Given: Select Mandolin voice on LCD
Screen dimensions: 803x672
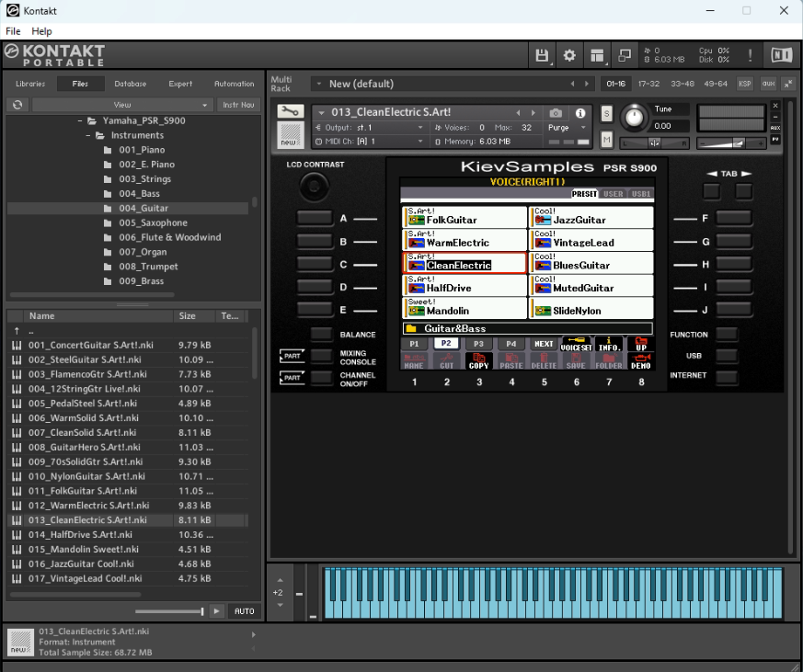Looking at the screenshot, I should click(x=465, y=308).
